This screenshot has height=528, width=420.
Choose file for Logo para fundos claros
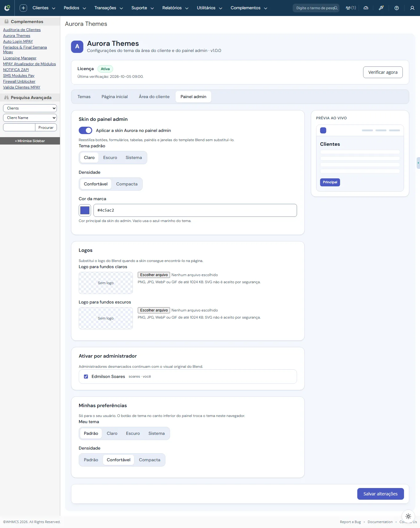(x=154, y=275)
